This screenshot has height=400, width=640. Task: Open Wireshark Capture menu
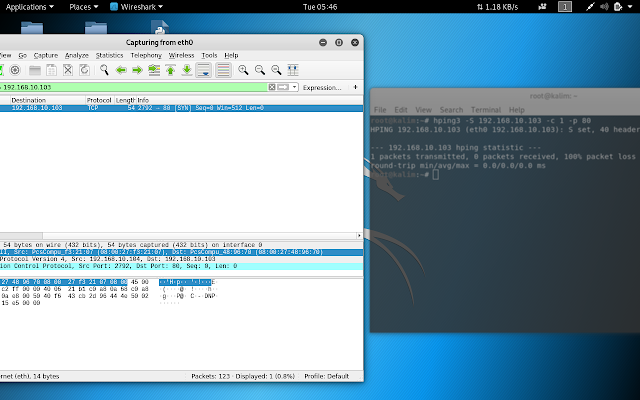click(x=46, y=55)
